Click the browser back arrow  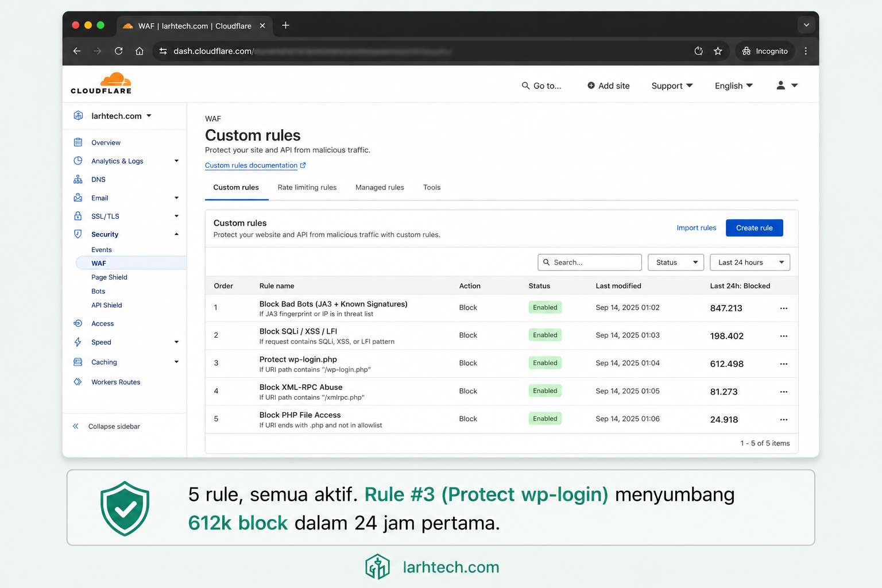pyautogui.click(x=77, y=51)
